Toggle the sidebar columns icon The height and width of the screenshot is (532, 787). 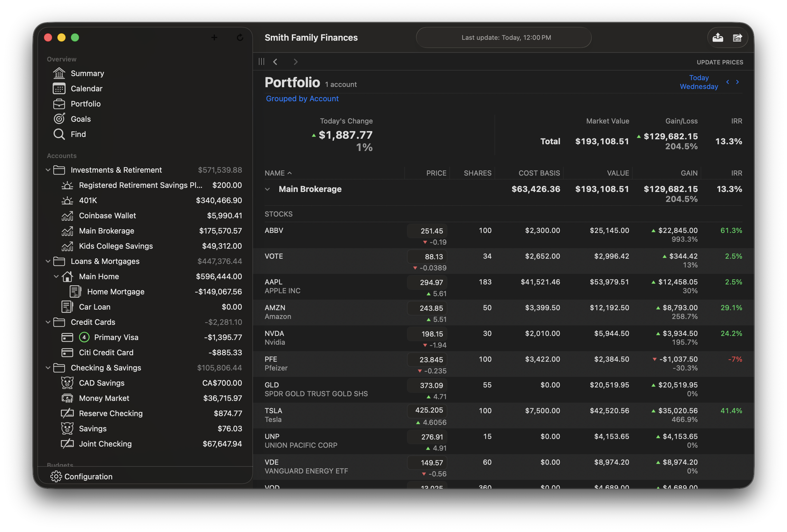point(261,61)
